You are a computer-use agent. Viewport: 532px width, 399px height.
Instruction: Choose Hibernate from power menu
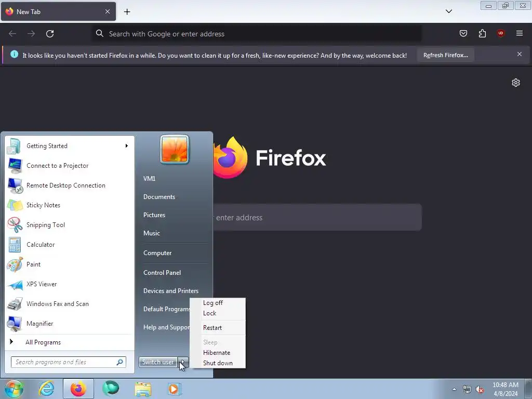[x=217, y=353]
